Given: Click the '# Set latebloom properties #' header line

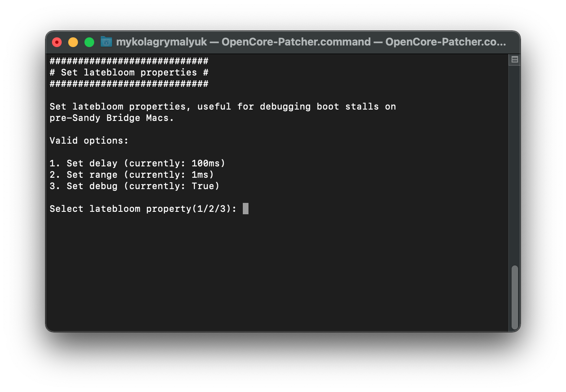Looking at the screenshot, I should tap(129, 73).
